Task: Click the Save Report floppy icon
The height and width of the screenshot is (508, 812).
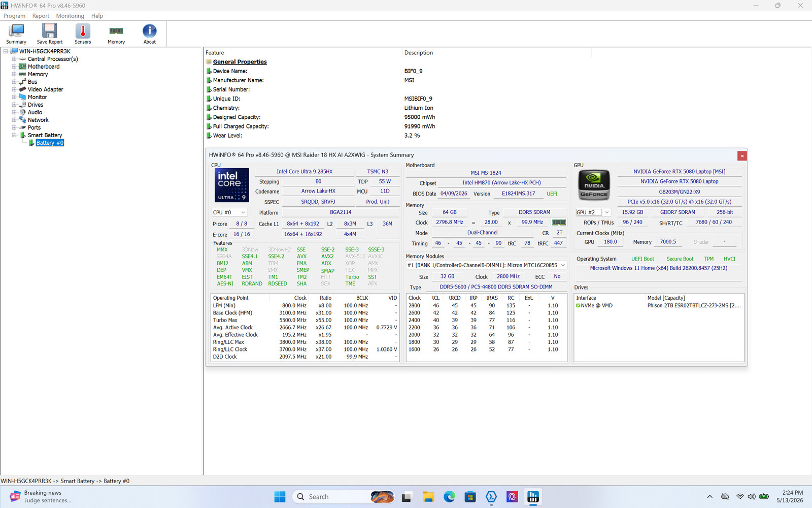Action: (x=49, y=34)
